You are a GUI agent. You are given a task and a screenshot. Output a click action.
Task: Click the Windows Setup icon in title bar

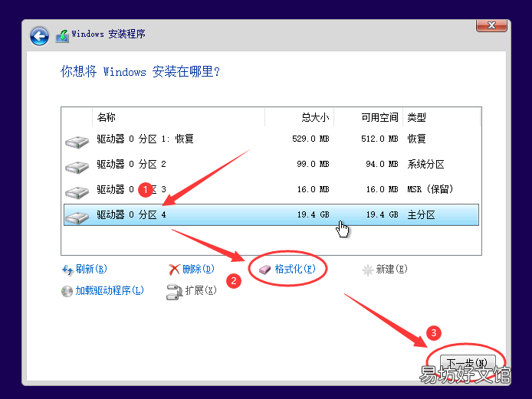tap(62, 35)
